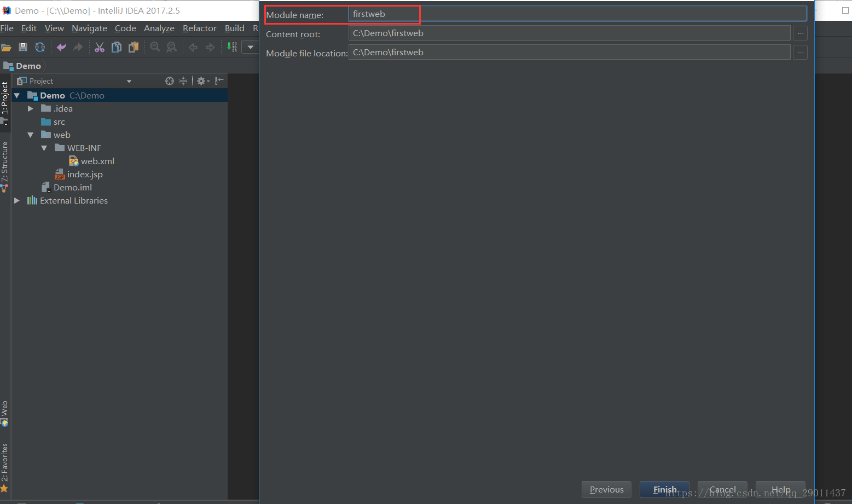Click the Copy icon in toolbar
852x504 pixels.
[x=117, y=48]
